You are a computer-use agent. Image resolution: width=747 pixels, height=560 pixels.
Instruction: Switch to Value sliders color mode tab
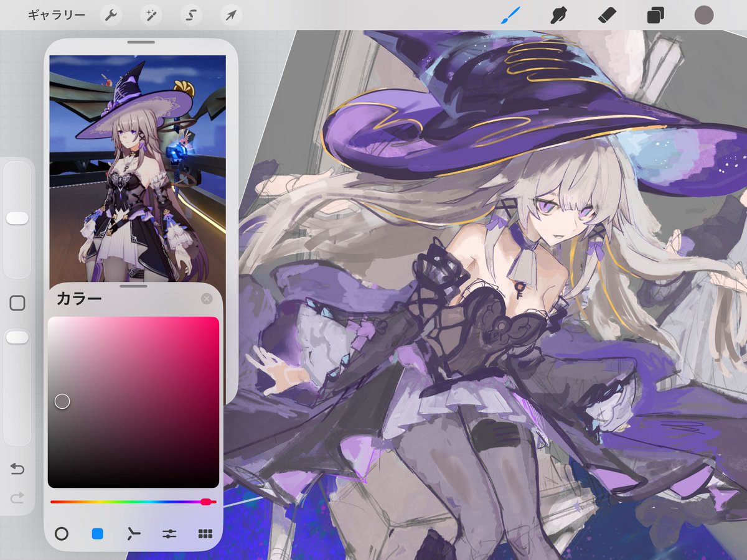[x=169, y=533]
